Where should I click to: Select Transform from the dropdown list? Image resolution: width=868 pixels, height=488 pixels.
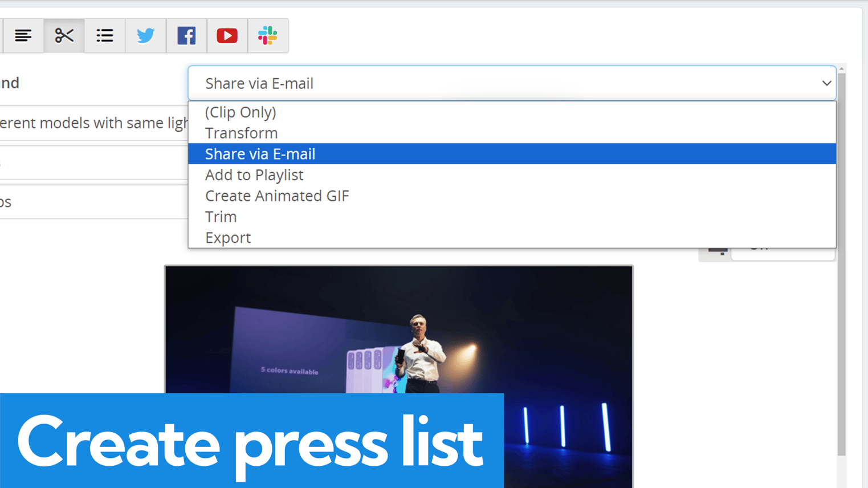pos(242,133)
